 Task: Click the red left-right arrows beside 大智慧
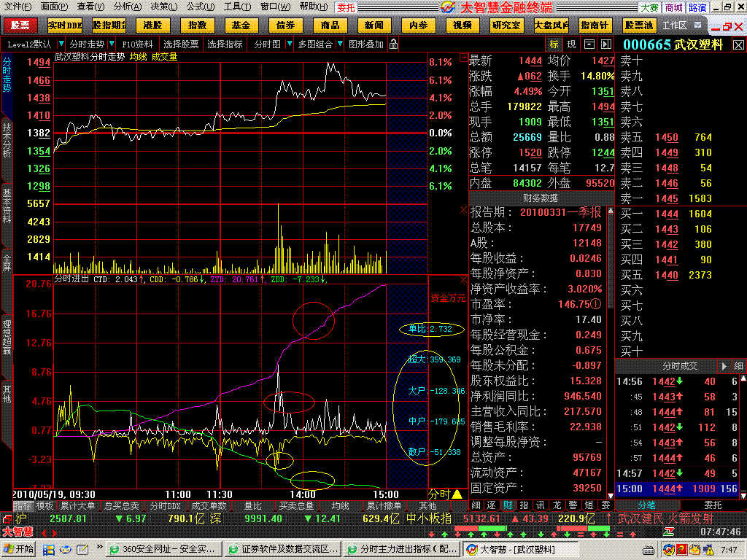tap(49, 533)
